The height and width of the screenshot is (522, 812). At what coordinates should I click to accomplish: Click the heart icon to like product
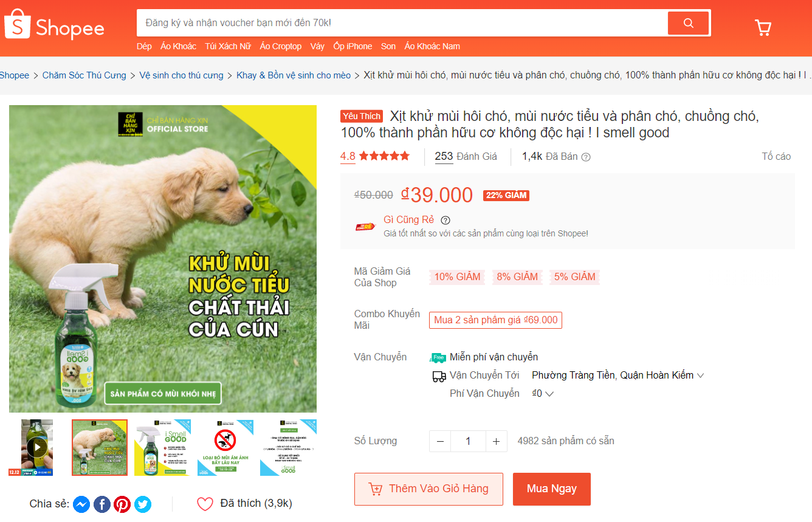click(205, 504)
